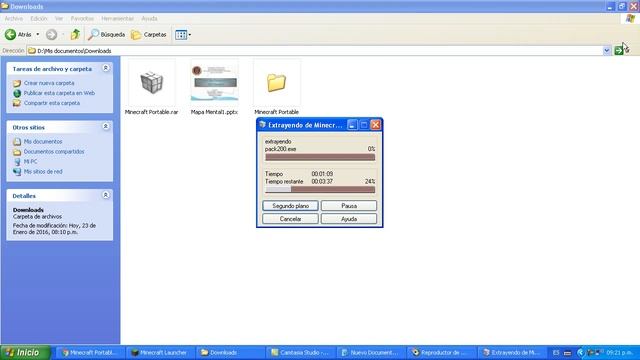The width and height of the screenshot is (640, 360).
Task: Switch to Minecraft Launcher taskbar item
Action: point(159,352)
